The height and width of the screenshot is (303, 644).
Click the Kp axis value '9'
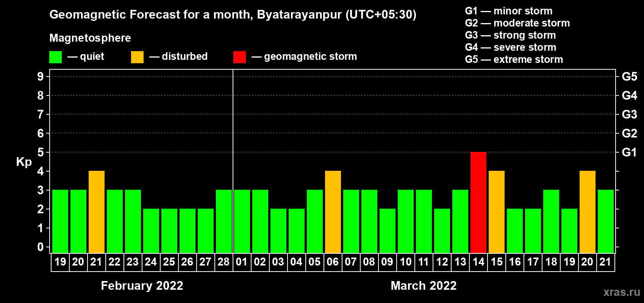tap(41, 77)
